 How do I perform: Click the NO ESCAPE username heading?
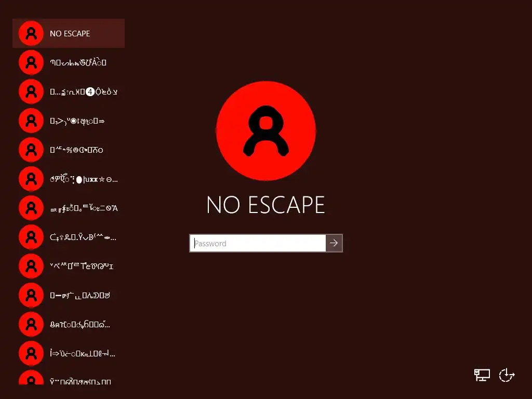tap(265, 205)
